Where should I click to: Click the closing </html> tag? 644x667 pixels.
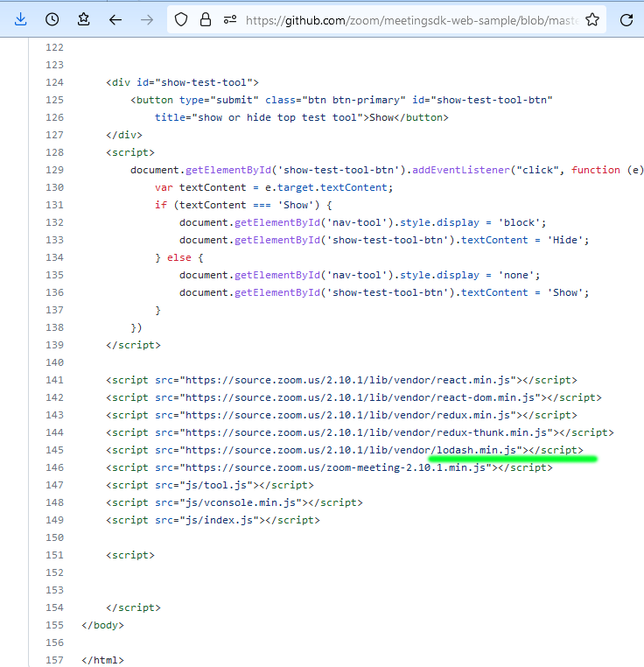click(102, 660)
